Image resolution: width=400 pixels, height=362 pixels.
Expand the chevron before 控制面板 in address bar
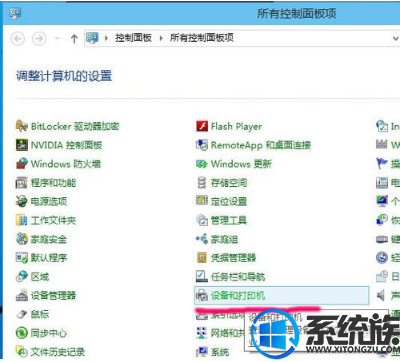pyautogui.click(x=106, y=38)
